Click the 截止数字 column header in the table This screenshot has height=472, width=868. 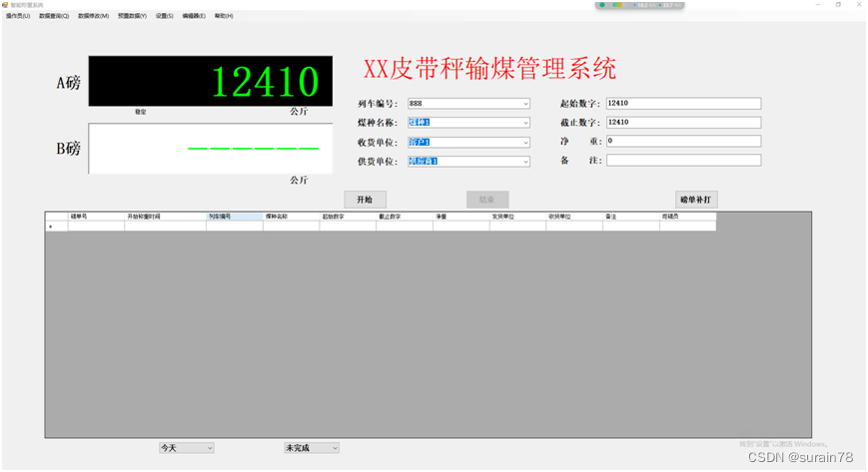405,217
